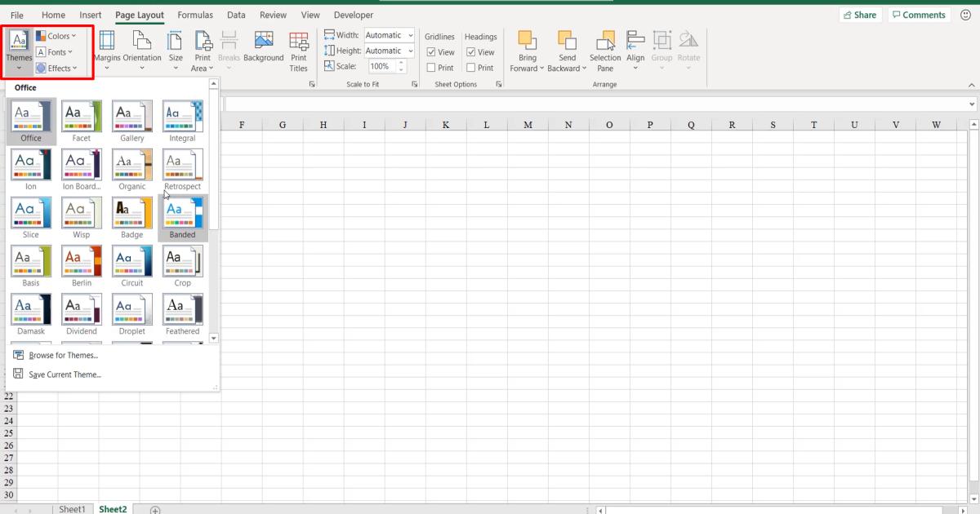Open the Developer tab

click(353, 15)
